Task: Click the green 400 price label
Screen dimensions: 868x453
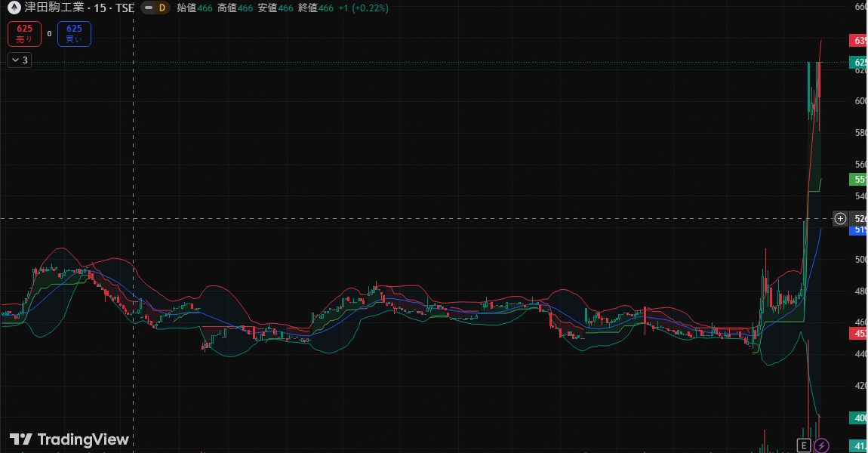Action: [x=859, y=418]
